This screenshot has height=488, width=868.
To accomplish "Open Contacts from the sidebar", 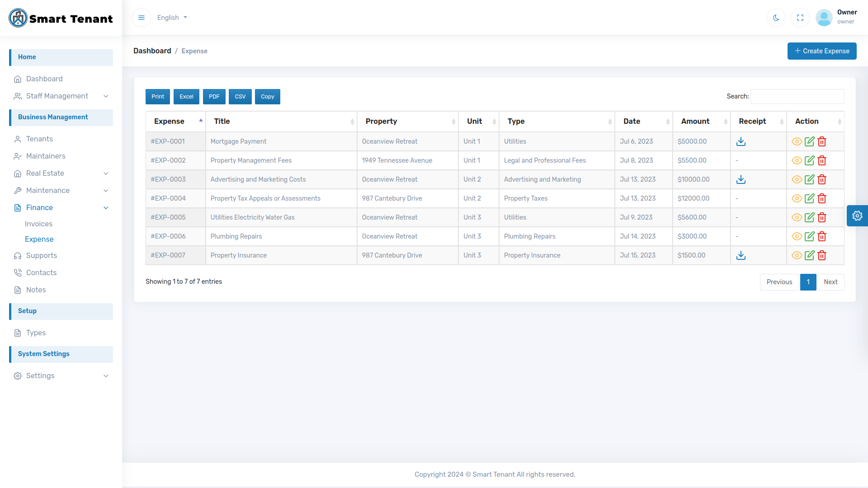I will click(x=42, y=272).
